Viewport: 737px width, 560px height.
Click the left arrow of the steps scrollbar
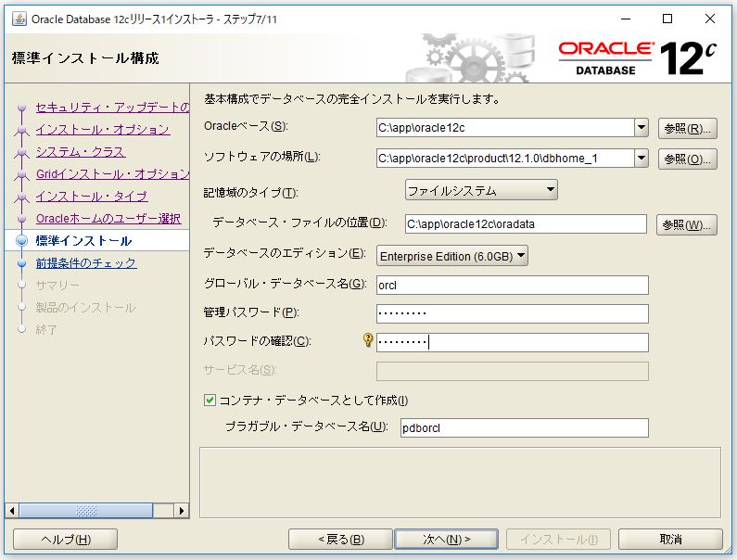click(x=12, y=511)
